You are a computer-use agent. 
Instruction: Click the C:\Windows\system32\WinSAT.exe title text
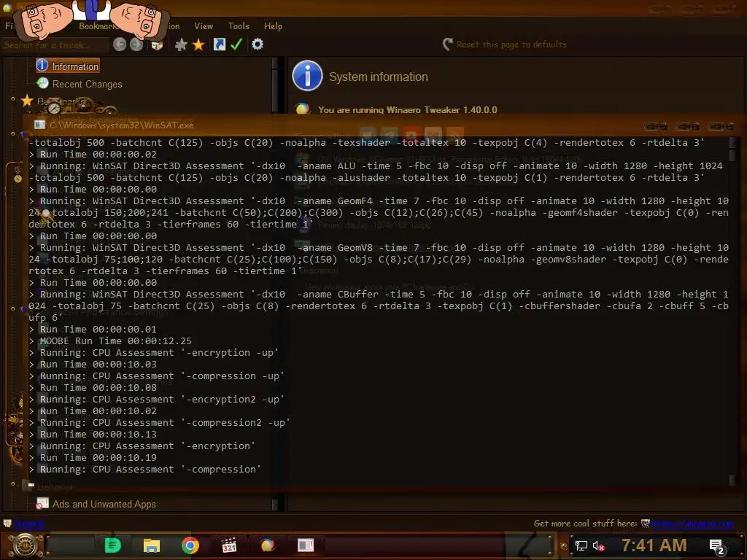click(122, 125)
